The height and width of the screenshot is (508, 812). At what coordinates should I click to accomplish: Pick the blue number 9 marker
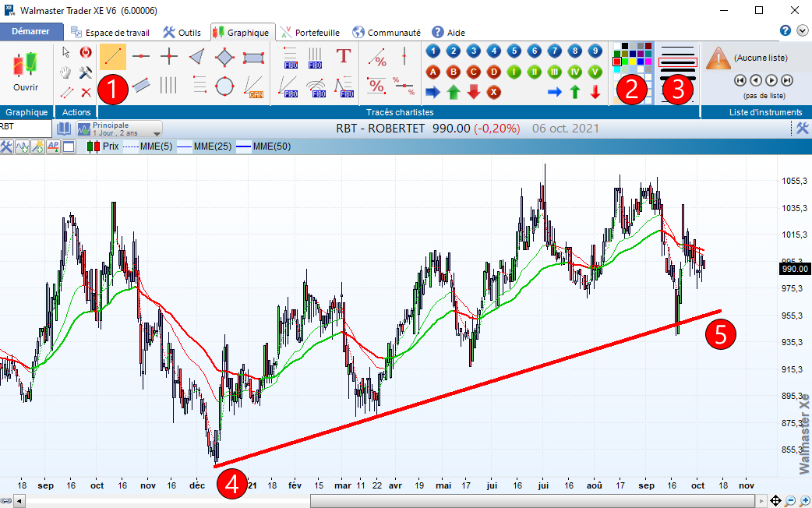(x=595, y=51)
